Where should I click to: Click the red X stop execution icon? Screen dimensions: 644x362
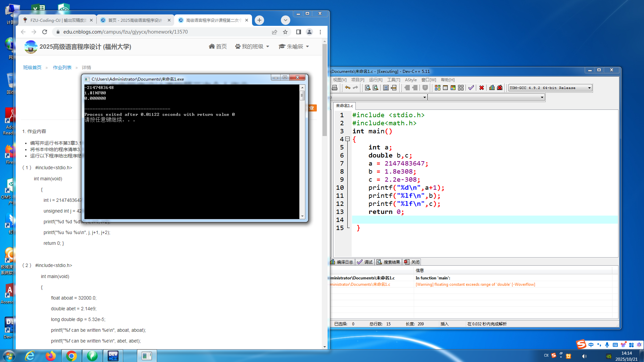point(482,88)
